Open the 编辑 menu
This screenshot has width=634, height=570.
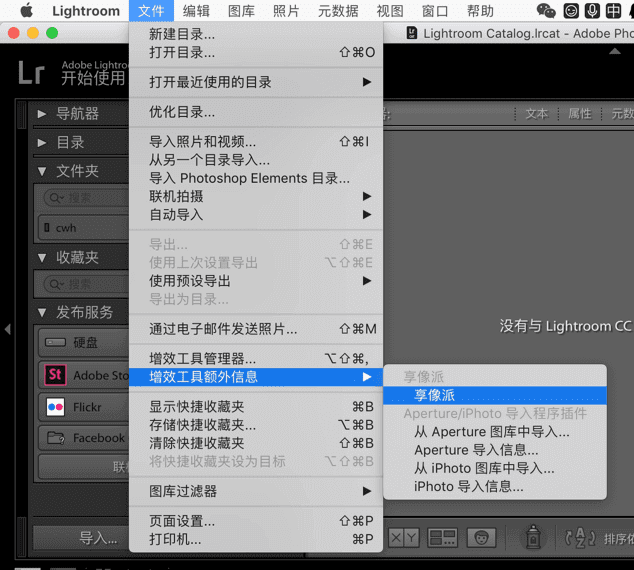coord(196,11)
